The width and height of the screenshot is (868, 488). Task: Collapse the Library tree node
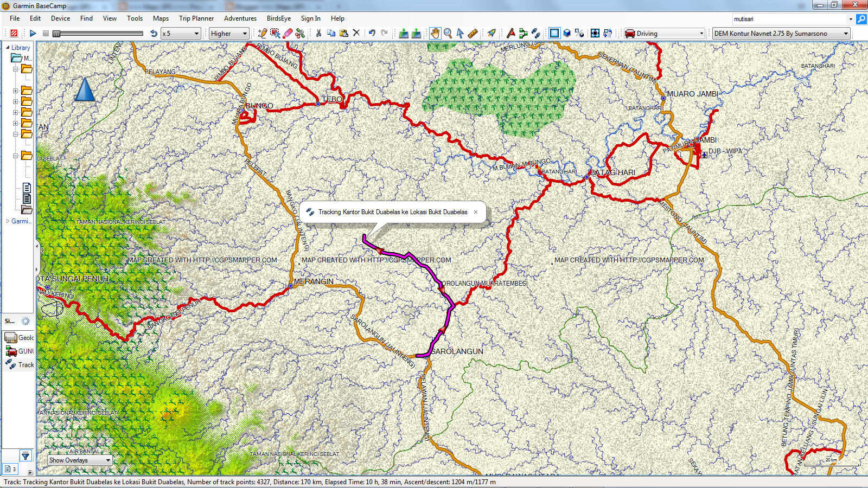pos(8,48)
